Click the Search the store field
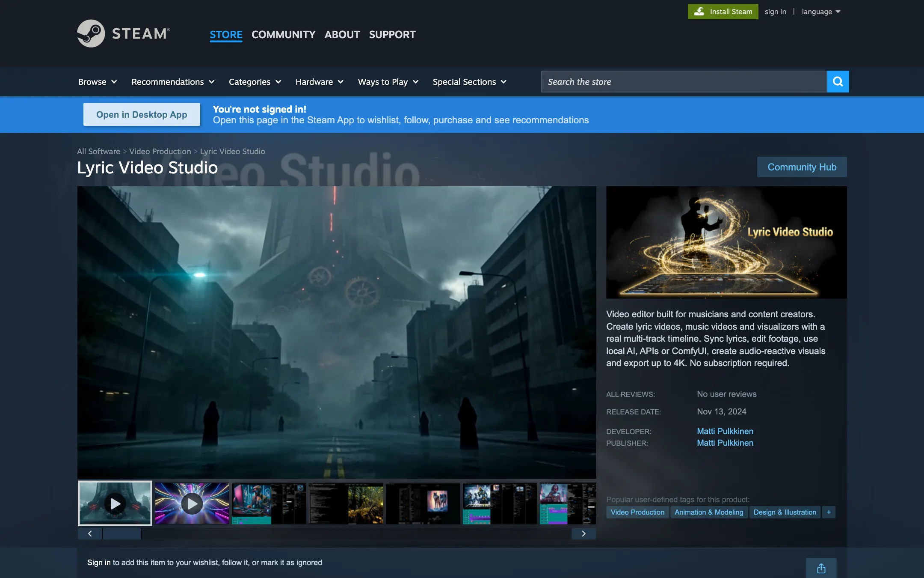 [x=684, y=81]
